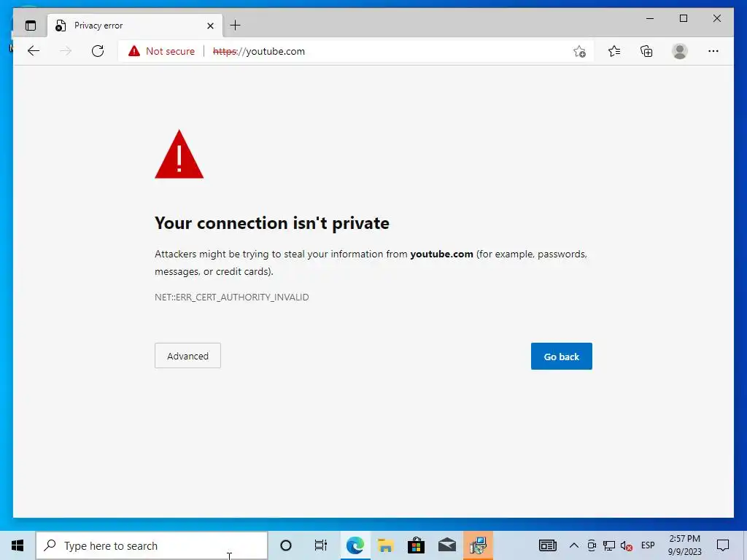The width and height of the screenshot is (747, 560).
Task: Click the highlighted network app taskbar icon
Action: point(478,545)
